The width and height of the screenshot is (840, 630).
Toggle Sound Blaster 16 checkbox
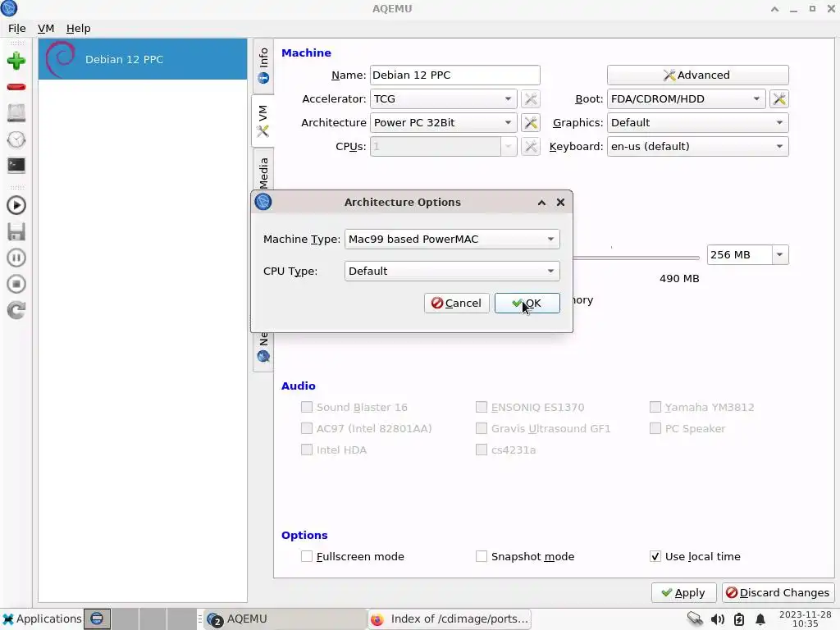307,407
